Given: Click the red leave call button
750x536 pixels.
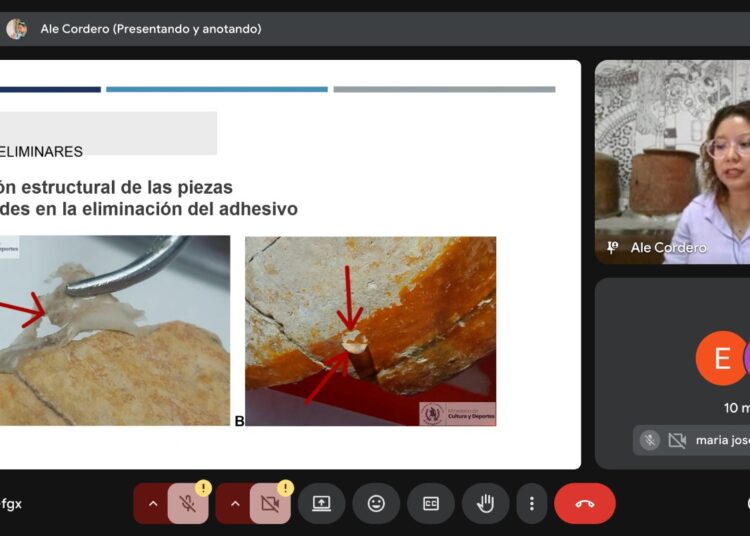Looking at the screenshot, I should 585,504.
